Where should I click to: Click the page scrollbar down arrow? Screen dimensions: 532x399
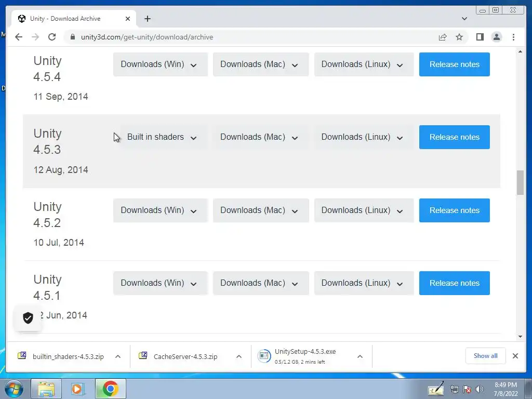520,337
